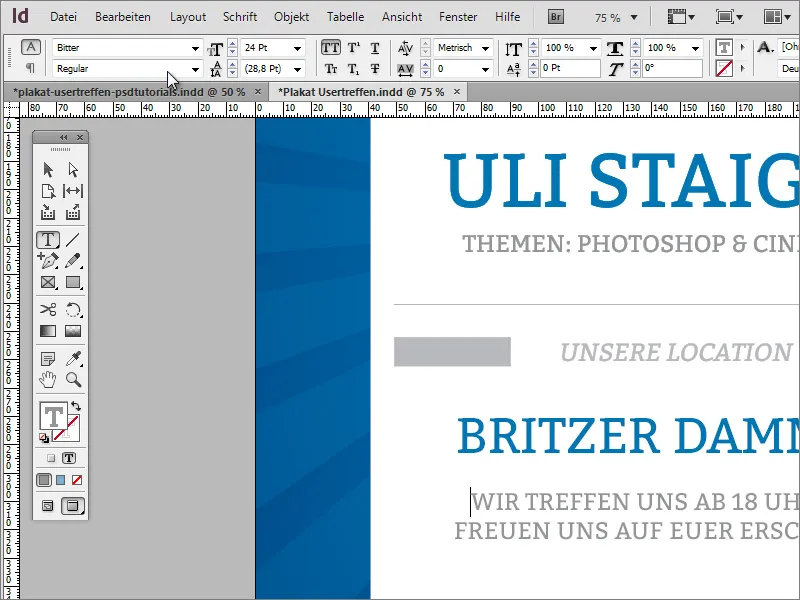
Task: Select the Gradient Feather tool
Action: coord(73,331)
